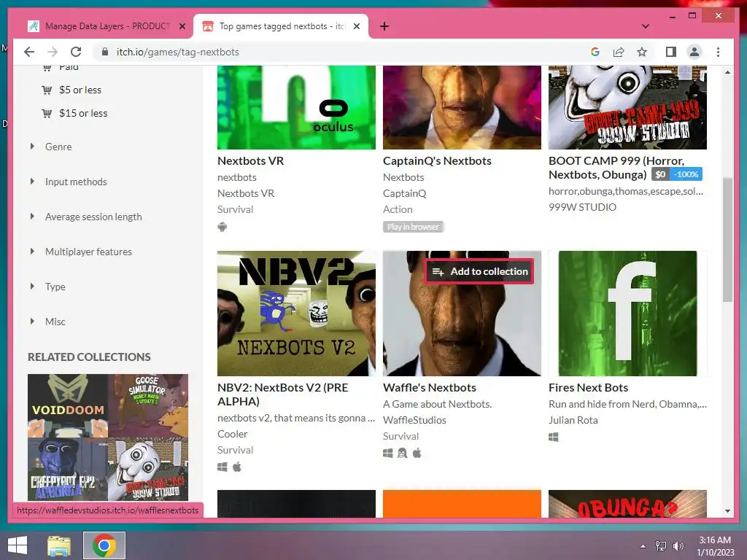Screen dimensions: 747x560
Task: Click Add to collection on Waffle's Nextbots
Action: pos(479,271)
